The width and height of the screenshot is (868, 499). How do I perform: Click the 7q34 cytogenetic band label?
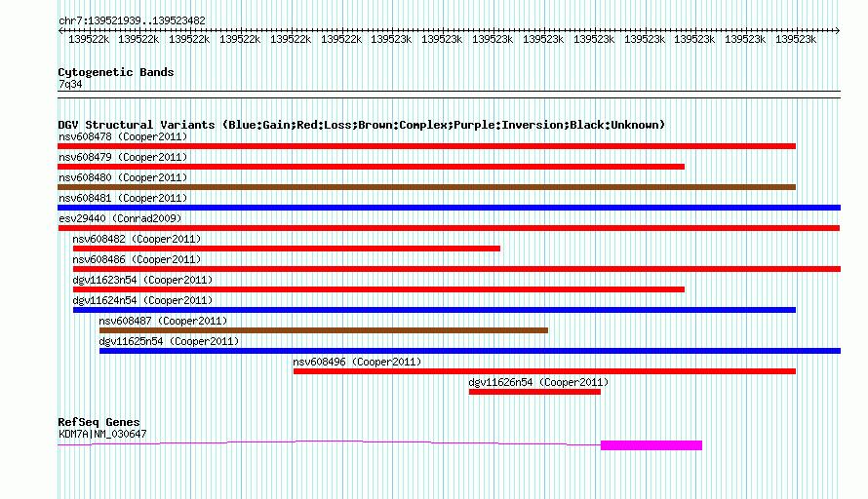coord(70,84)
